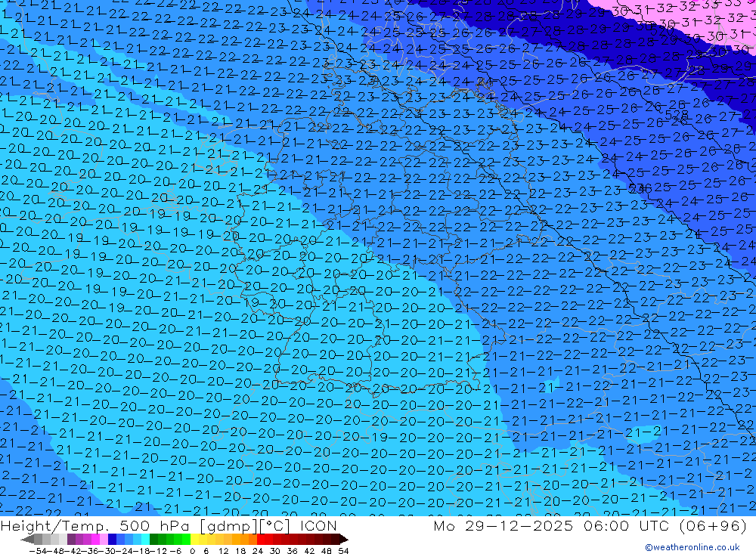Select the light pink legend swatch near -30
756x554 pixels.
click(104, 539)
